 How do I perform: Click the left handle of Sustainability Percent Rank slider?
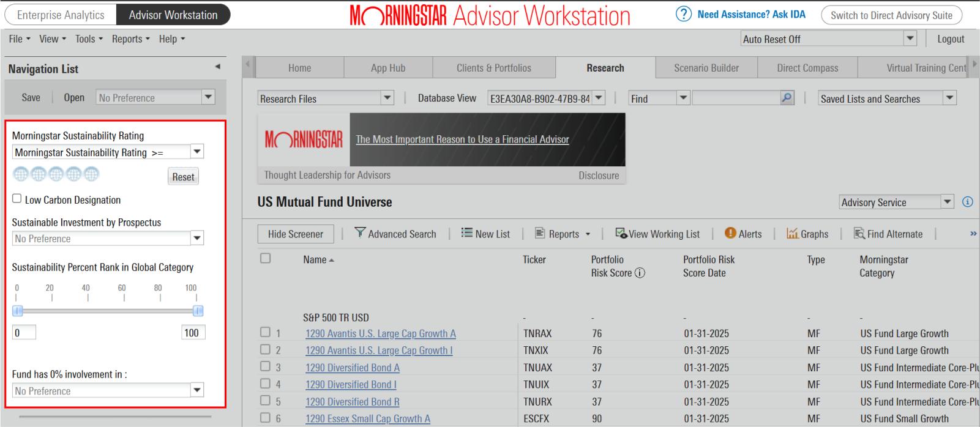[18, 311]
